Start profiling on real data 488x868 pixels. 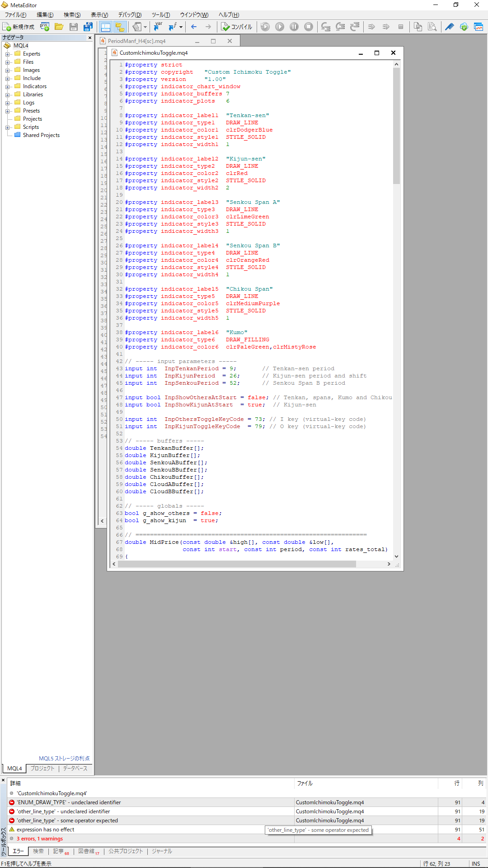pyautogui.click(x=371, y=27)
